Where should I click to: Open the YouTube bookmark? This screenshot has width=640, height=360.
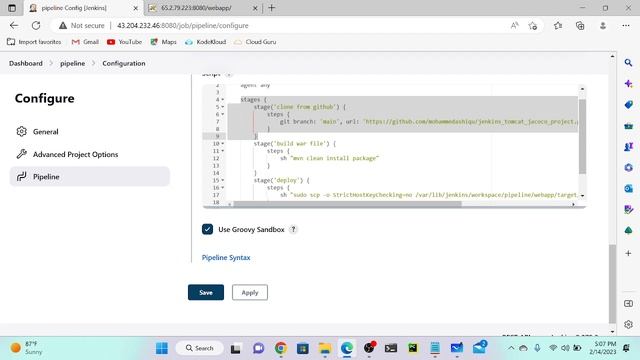[124, 42]
